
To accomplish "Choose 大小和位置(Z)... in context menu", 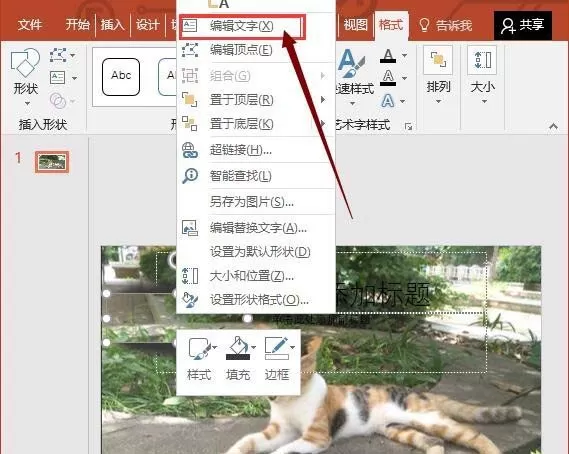I will coord(255,276).
